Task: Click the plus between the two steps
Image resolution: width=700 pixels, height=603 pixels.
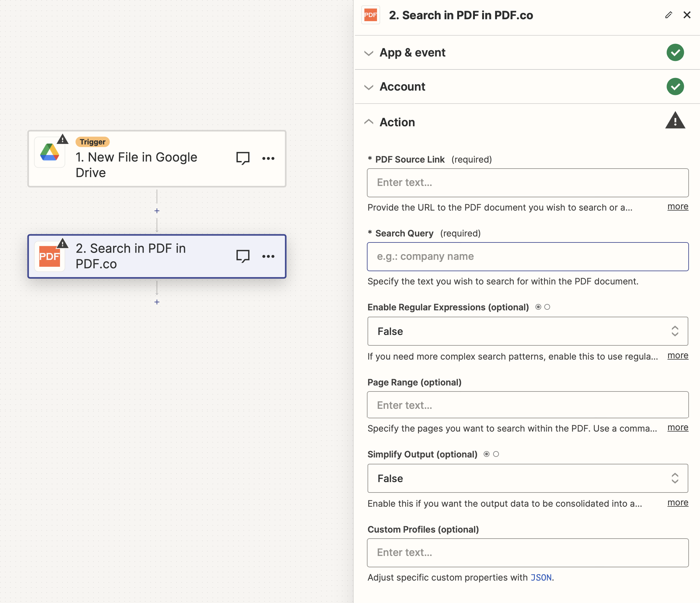Action: pyautogui.click(x=157, y=210)
